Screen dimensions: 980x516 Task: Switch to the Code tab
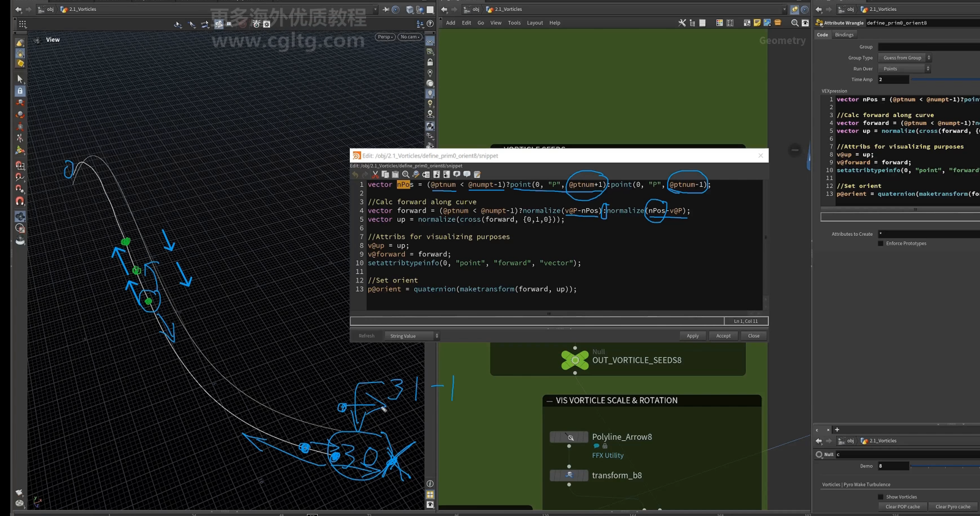click(x=822, y=35)
